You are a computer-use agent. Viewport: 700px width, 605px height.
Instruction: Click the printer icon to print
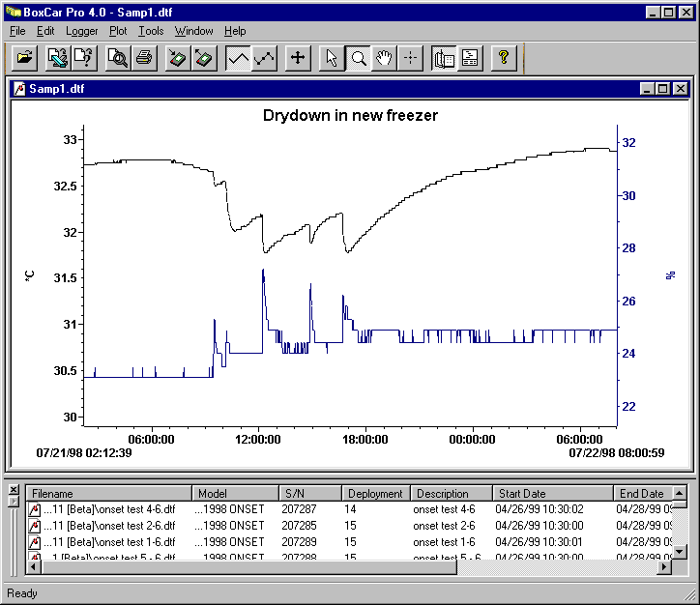(143, 59)
